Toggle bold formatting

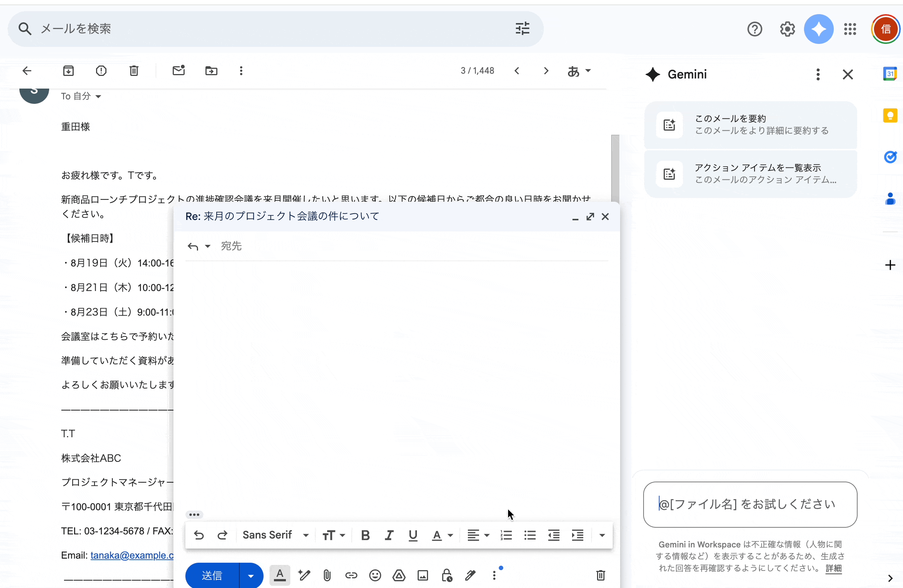(365, 535)
